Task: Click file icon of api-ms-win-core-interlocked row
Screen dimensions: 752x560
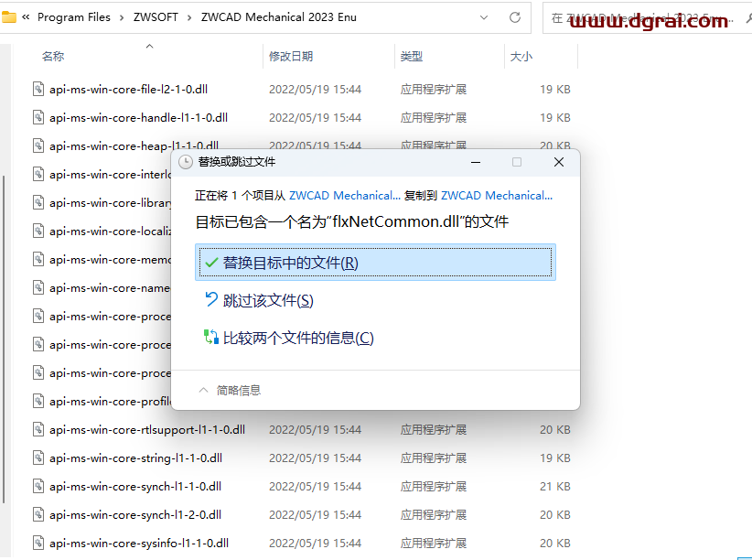Action: click(38, 174)
